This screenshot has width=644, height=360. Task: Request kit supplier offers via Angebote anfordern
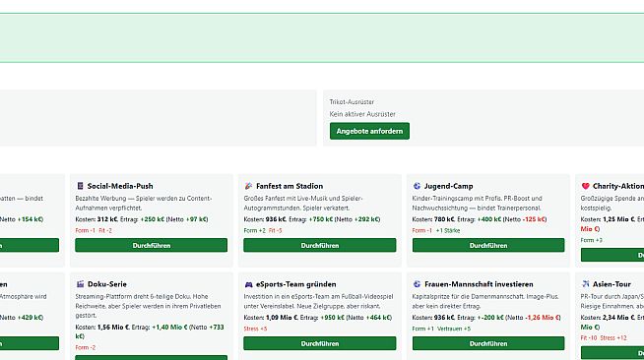pyautogui.click(x=369, y=131)
